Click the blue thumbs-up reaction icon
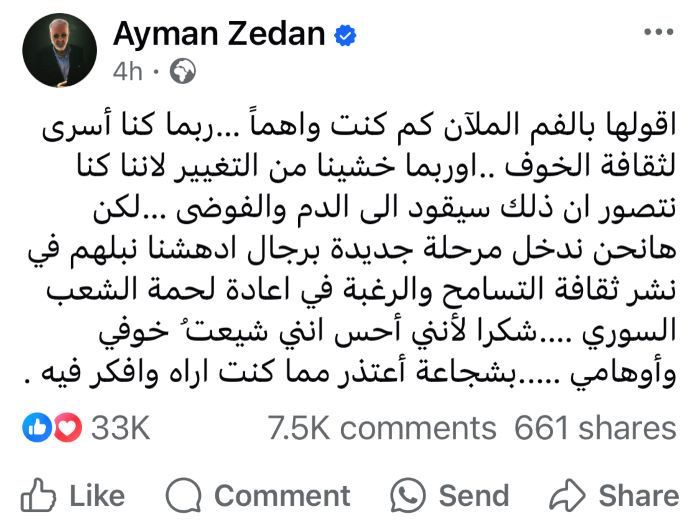This screenshot has width=700, height=524. coord(37,428)
